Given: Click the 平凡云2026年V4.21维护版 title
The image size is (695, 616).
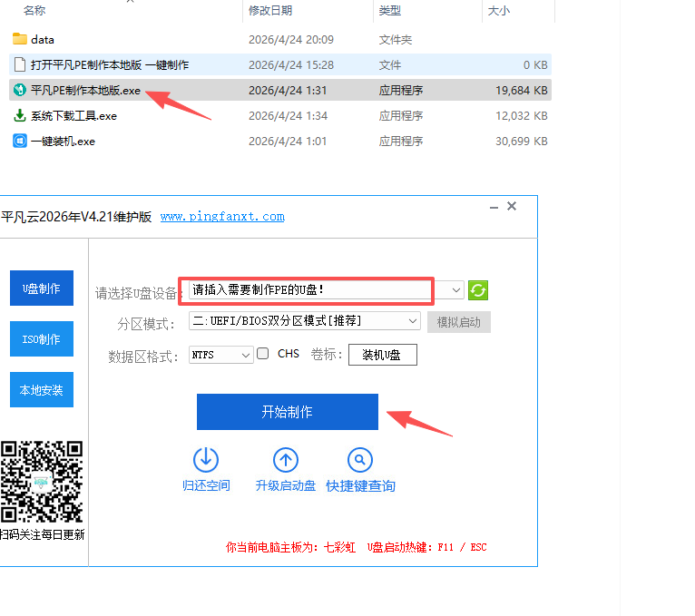Looking at the screenshot, I should (x=76, y=217).
